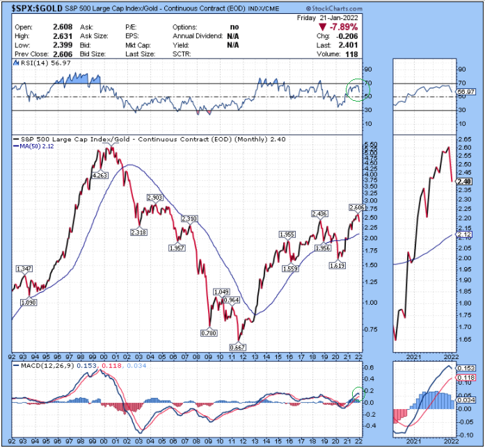This screenshot has width=485, height=448.
Task: Select the date Friday 21-Jan-2022
Action: (x=327, y=18)
